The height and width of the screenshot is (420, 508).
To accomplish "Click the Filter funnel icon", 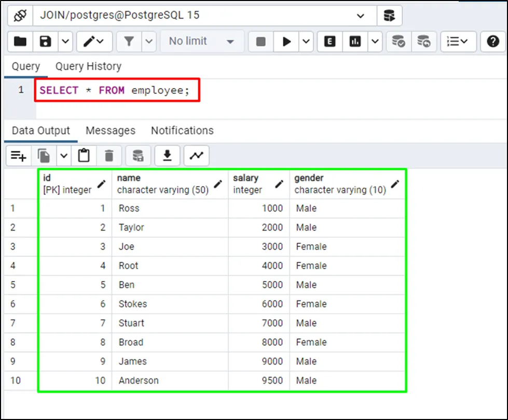I will coord(128,42).
